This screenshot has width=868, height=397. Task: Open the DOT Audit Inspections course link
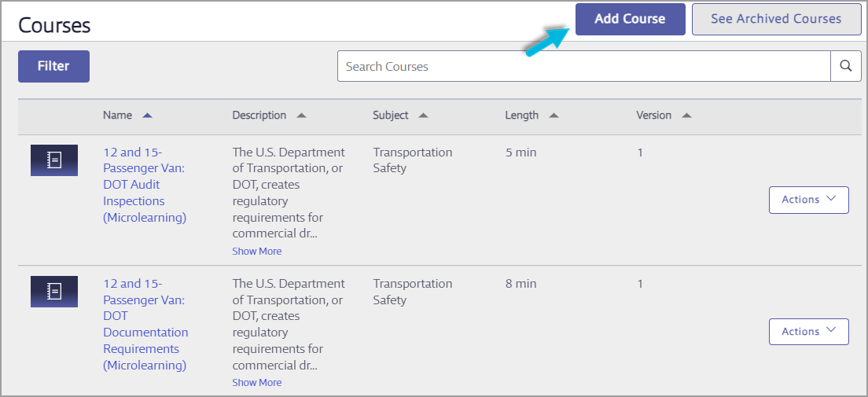(144, 185)
